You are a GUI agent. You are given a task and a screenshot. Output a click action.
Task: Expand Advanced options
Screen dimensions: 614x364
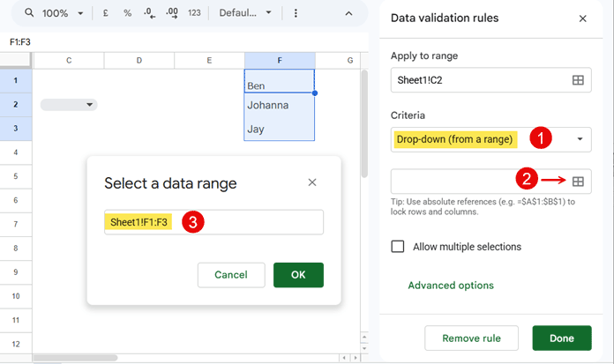(451, 286)
